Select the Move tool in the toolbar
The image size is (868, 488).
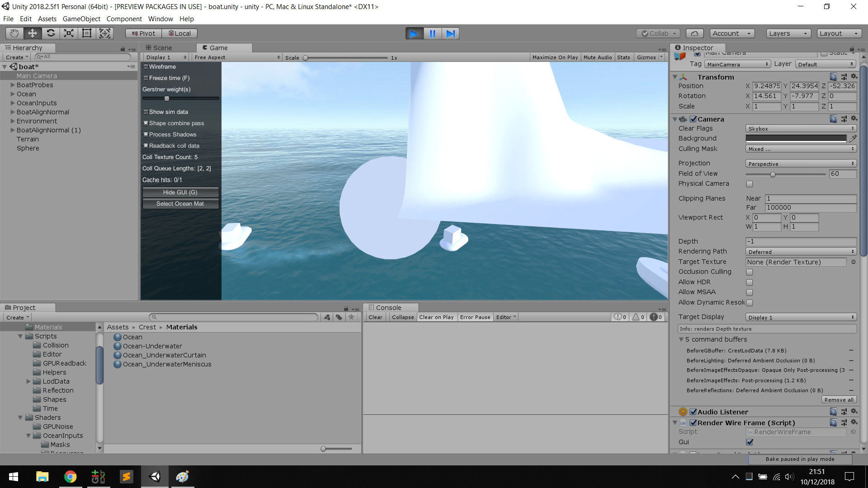pos(32,33)
